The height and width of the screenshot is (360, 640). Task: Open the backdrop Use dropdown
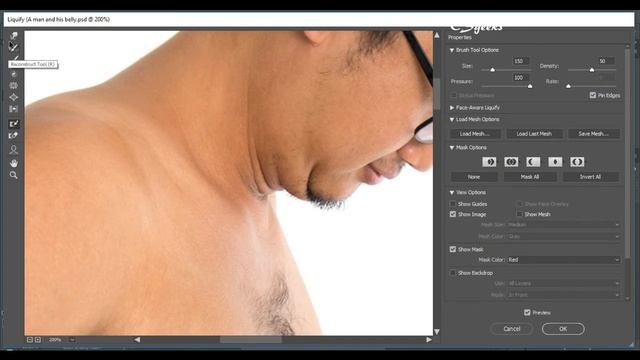[564, 283]
